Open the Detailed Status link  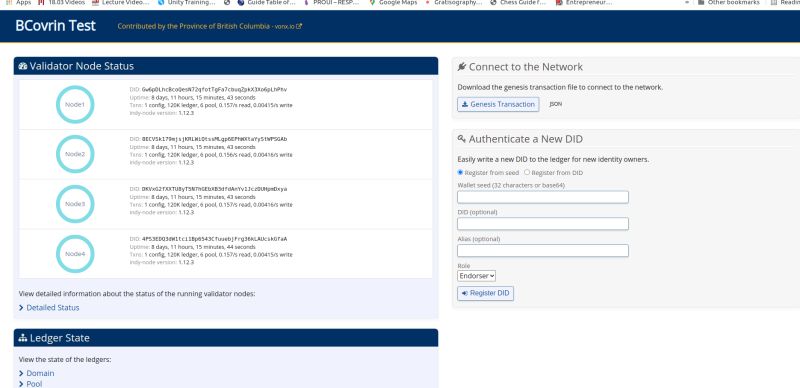tap(53, 308)
